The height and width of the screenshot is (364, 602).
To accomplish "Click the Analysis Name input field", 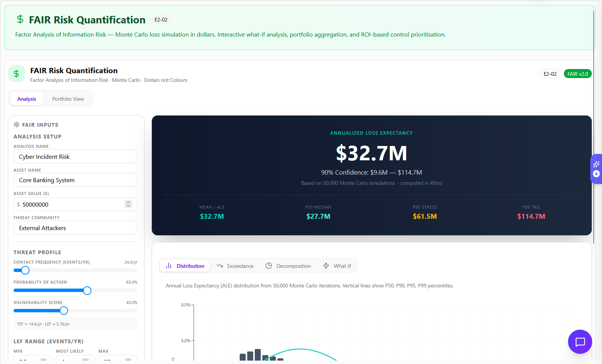I will (75, 157).
